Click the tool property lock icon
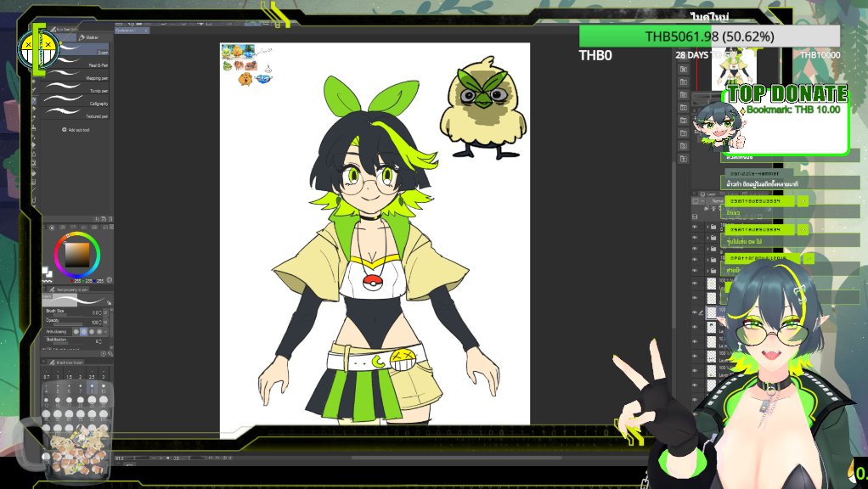Screen dimensions: 868x489 tap(109, 302)
